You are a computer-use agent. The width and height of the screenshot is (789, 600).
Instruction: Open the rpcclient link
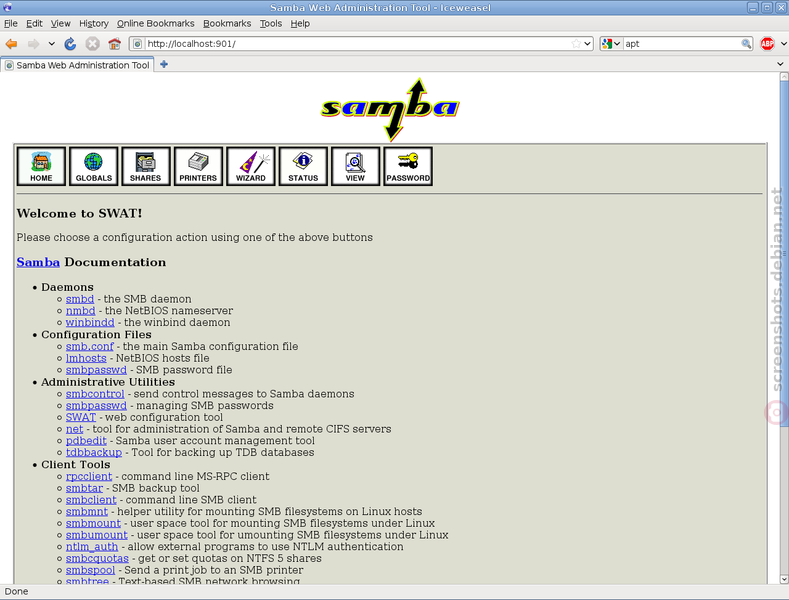point(89,476)
